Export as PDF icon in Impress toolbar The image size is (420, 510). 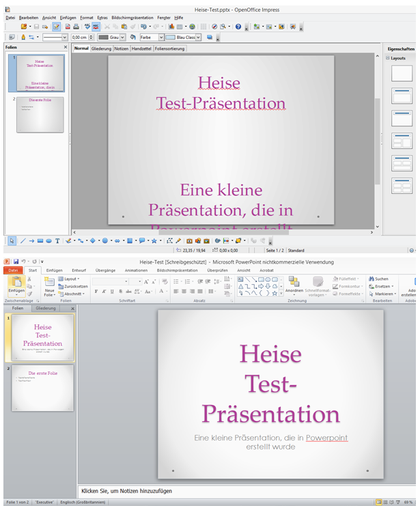pos(68,27)
